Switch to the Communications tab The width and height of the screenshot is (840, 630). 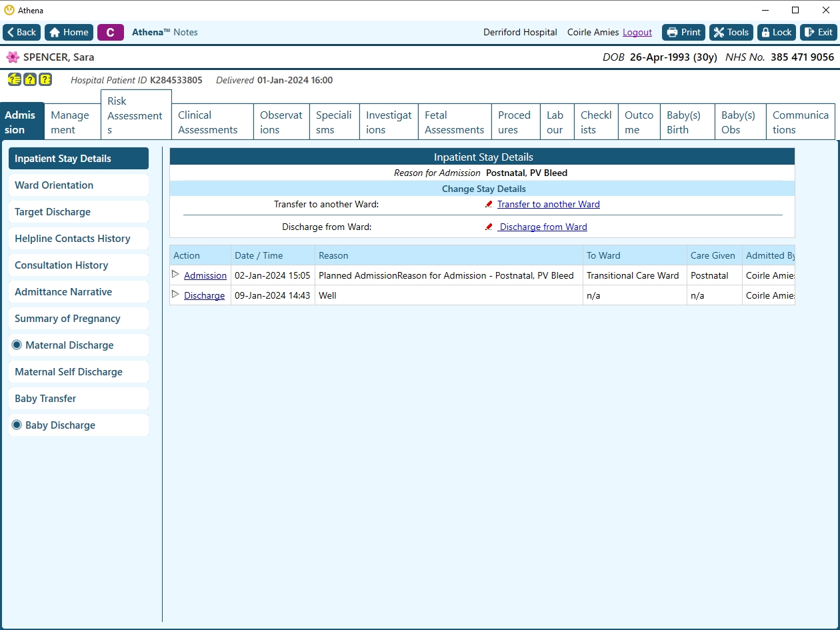[x=801, y=122]
